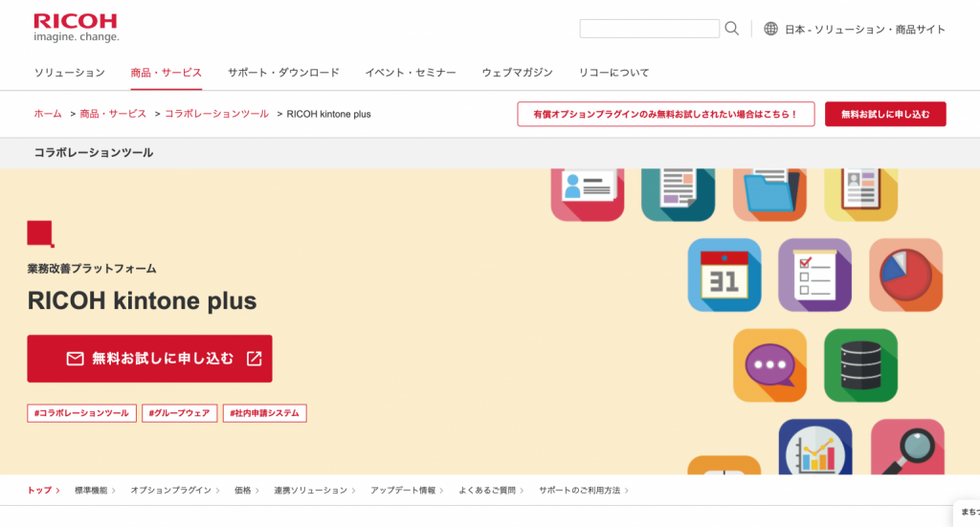Open the イベント・セミナー menu
Image resolution: width=980 pixels, height=527 pixels.
click(x=411, y=73)
